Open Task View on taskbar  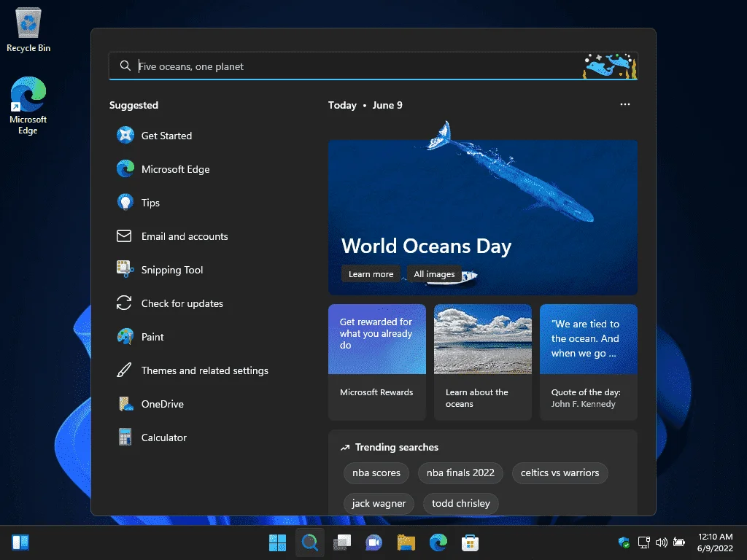coord(342,542)
